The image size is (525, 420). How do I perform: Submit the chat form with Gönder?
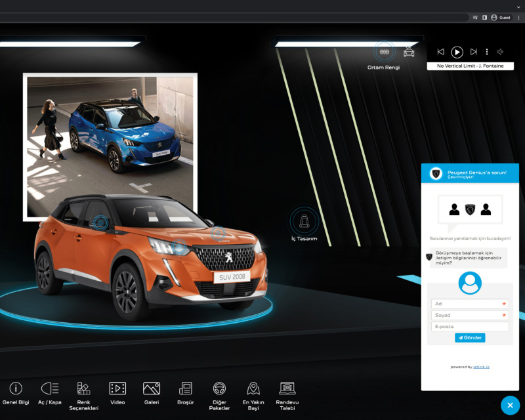pos(470,337)
